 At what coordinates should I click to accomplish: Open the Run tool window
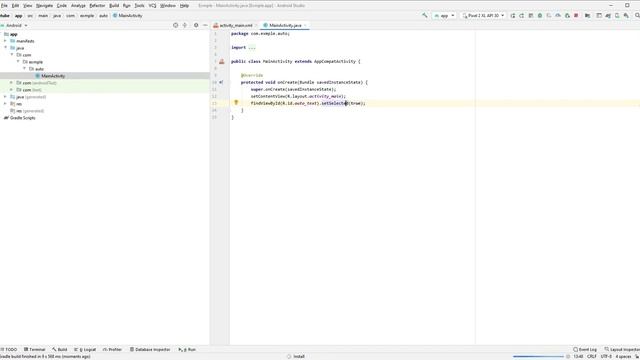pos(187,350)
